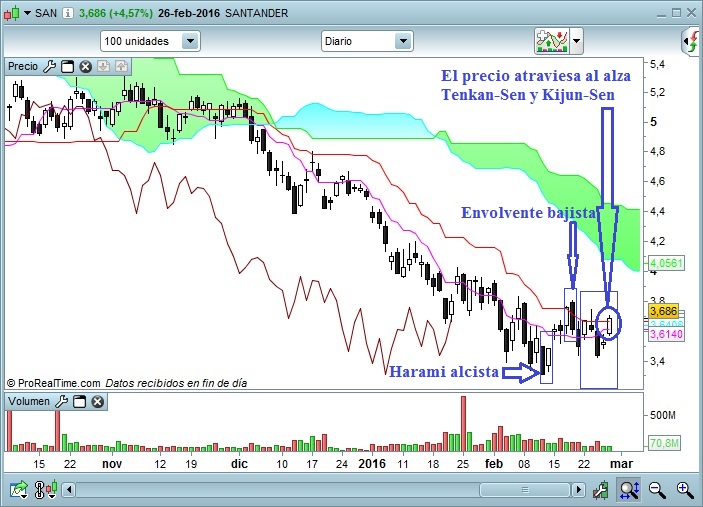Click the Volumen panel title
This screenshot has height=507, width=703.
pos(29,401)
